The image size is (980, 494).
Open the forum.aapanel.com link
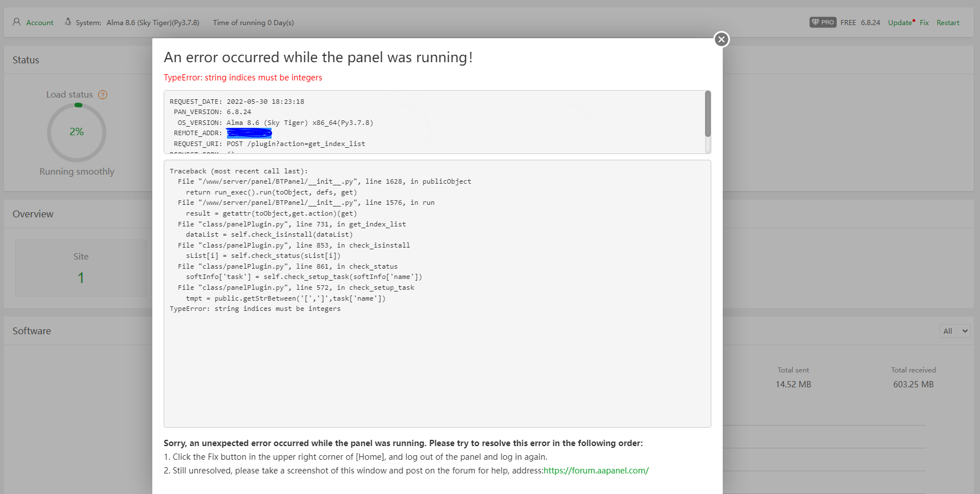point(596,471)
